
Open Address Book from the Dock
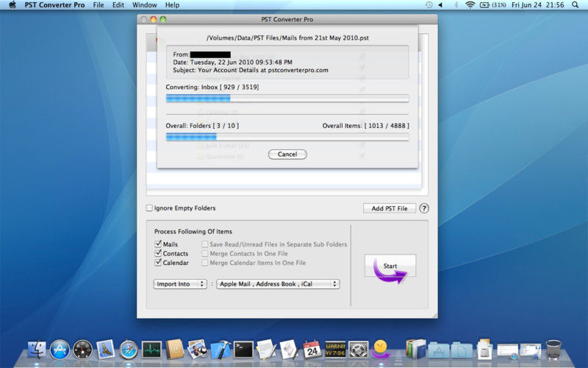tap(174, 350)
